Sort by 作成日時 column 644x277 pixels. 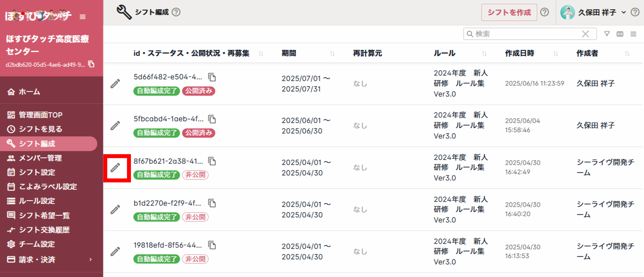tap(555, 54)
